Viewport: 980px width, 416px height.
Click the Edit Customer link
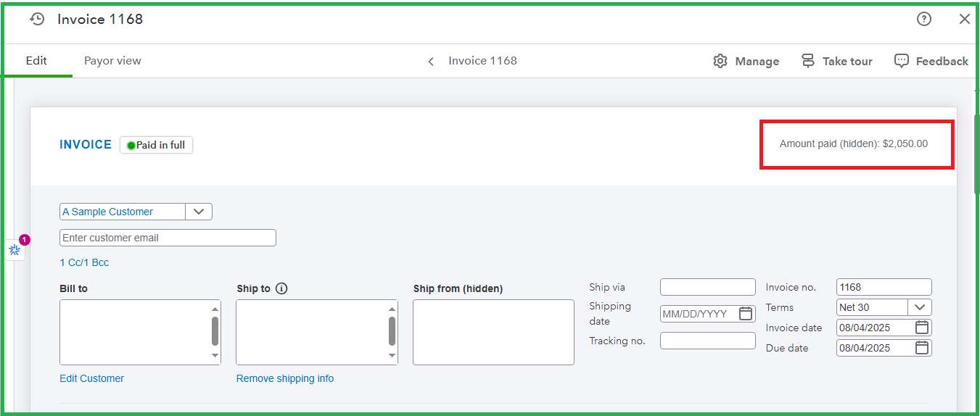pyautogui.click(x=91, y=378)
